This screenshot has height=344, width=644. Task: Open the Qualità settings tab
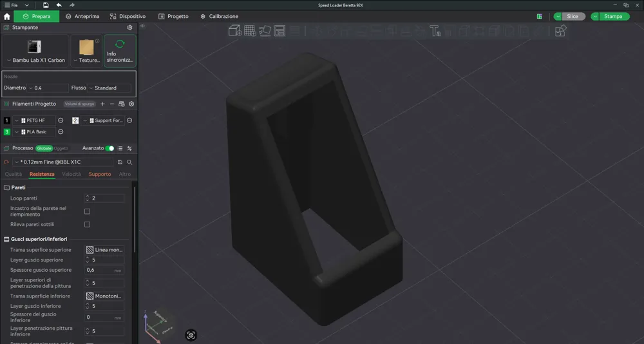(x=14, y=175)
